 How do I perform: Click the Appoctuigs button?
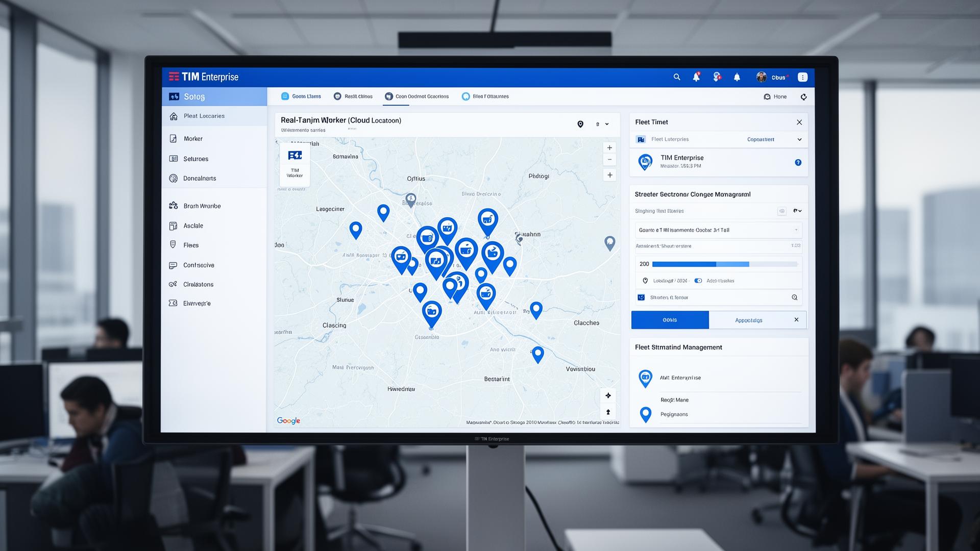point(748,320)
